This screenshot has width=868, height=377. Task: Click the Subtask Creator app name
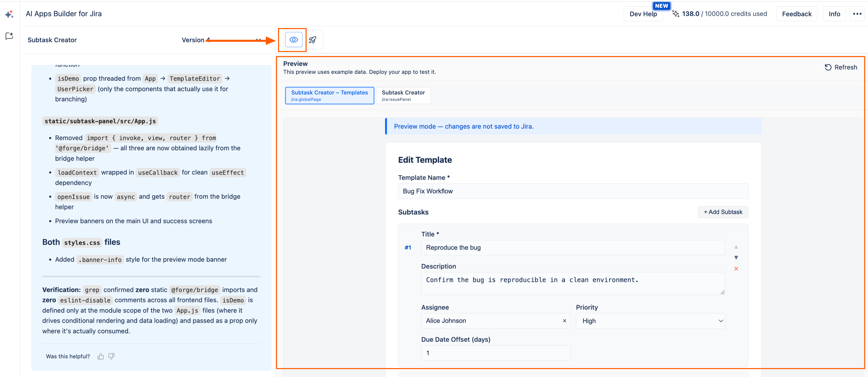pyautogui.click(x=52, y=40)
